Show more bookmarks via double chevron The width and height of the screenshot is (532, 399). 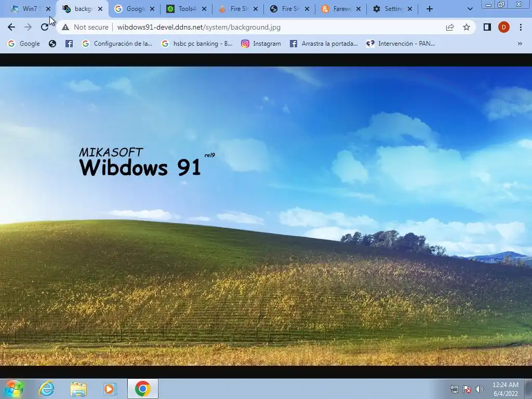(x=520, y=44)
